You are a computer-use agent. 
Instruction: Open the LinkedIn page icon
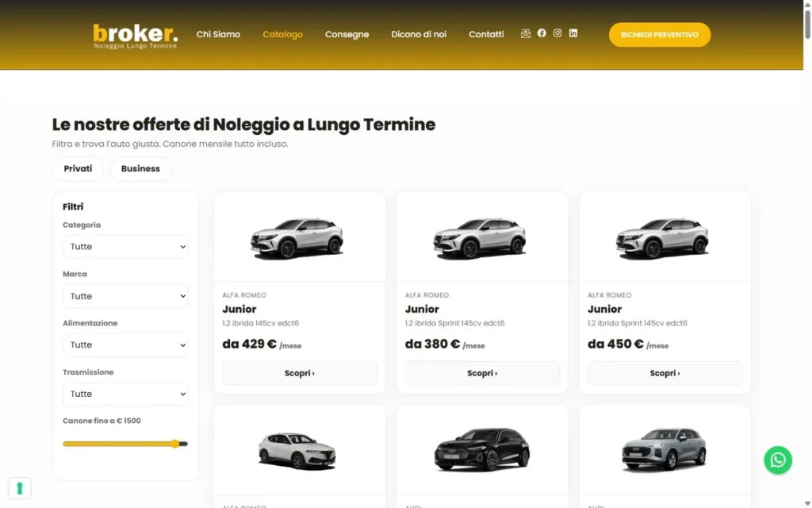tap(573, 33)
